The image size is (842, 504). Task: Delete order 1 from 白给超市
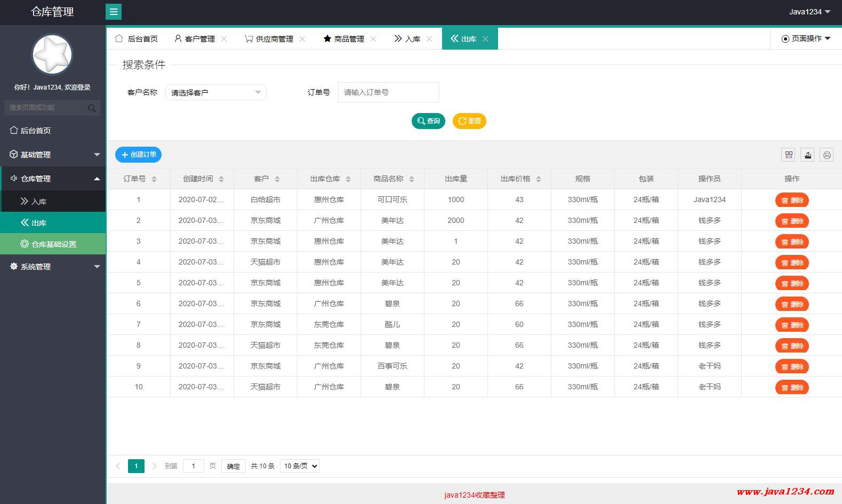(x=792, y=201)
